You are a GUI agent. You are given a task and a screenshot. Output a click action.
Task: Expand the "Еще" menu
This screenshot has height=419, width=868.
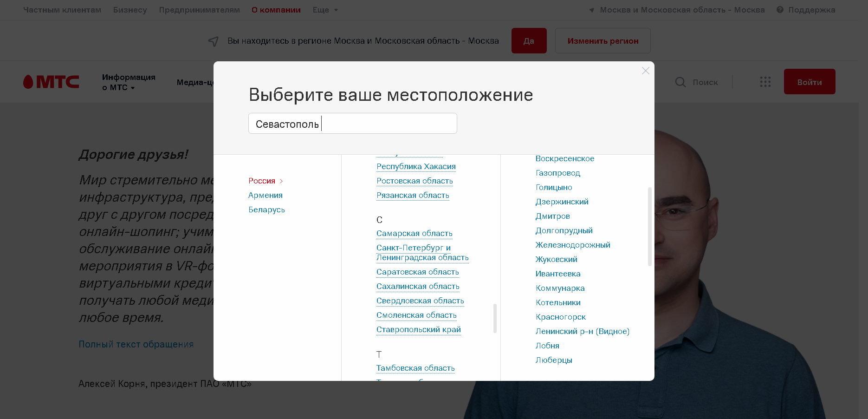(x=325, y=10)
